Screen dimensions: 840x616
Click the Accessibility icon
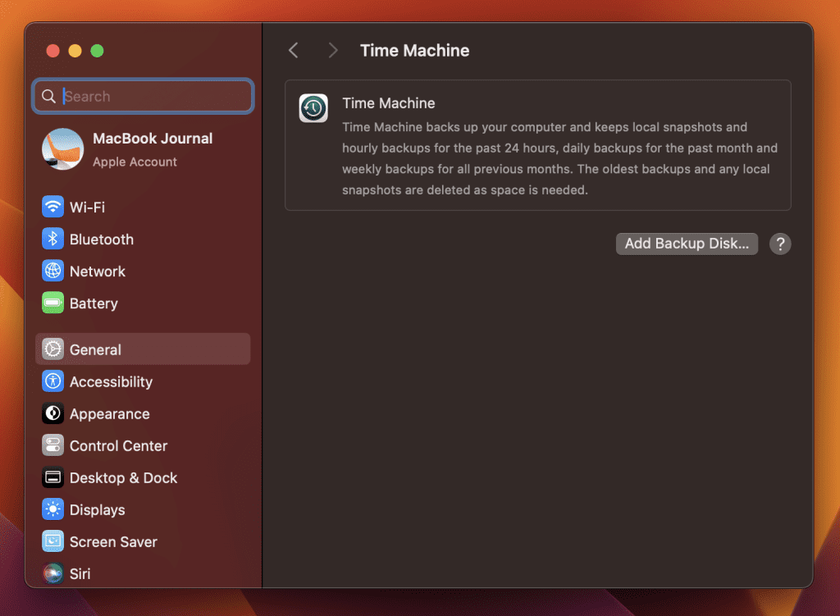click(x=53, y=381)
